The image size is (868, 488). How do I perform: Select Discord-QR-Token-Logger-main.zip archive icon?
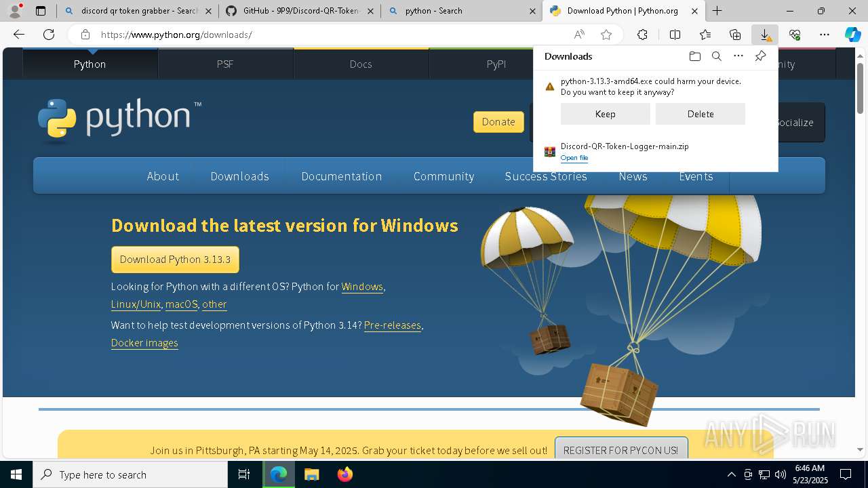(550, 152)
